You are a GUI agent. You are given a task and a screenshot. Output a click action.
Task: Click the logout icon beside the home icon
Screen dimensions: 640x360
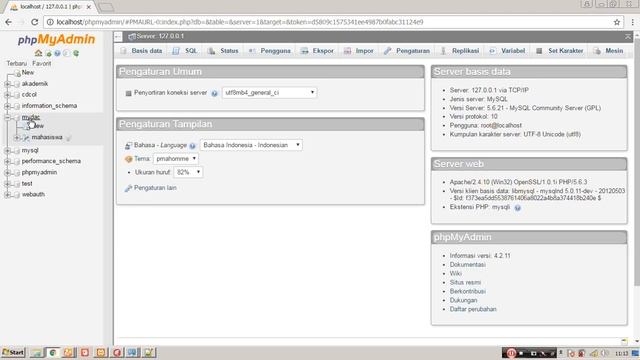pos(49,53)
